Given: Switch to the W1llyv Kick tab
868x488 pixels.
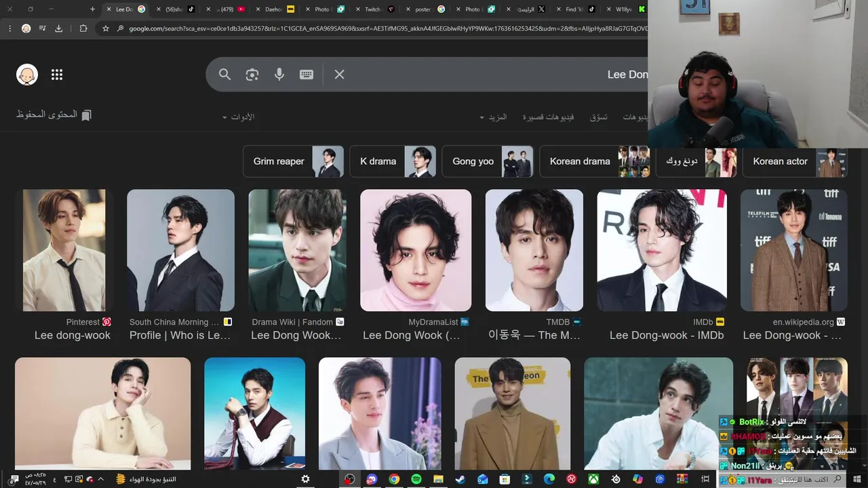Looking at the screenshot, I should (625, 9).
